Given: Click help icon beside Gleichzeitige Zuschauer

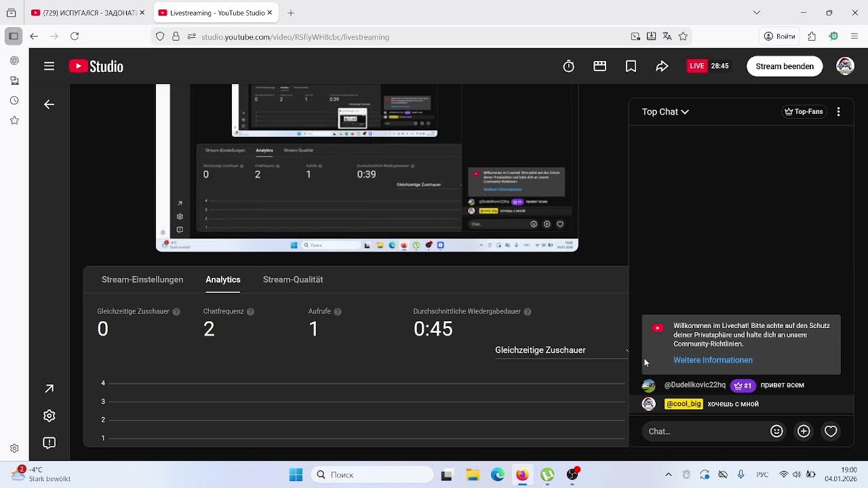Looking at the screenshot, I should [x=176, y=312].
